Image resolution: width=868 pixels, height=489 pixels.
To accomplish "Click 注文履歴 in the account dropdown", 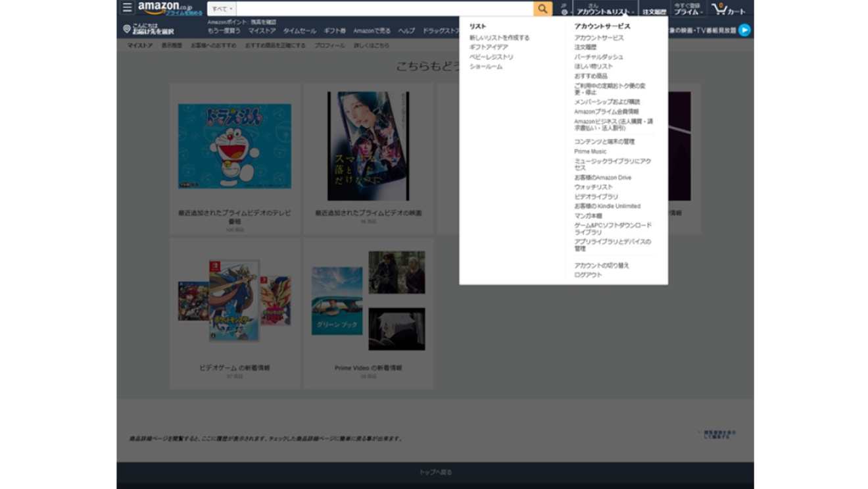I will coord(585,47).
